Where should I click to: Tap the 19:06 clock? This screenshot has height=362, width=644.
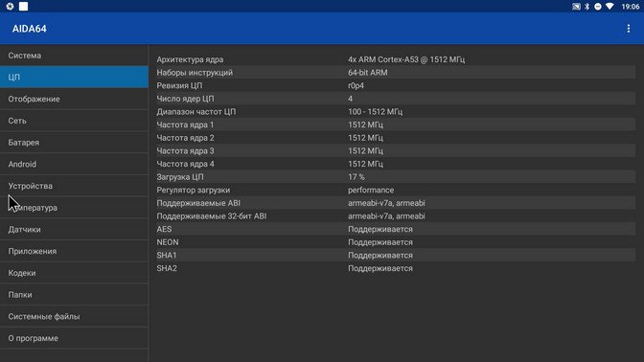click(x=631, y=6)
